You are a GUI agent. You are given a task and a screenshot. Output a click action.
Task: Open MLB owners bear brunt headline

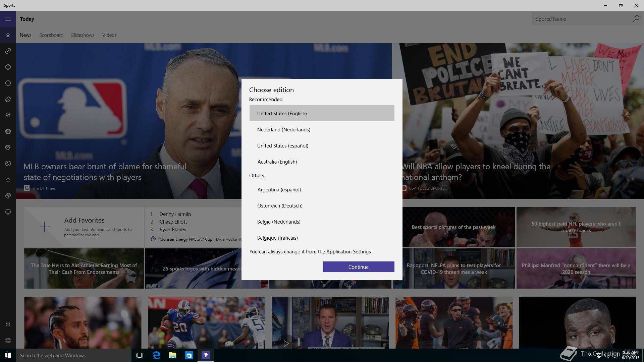point(105,172)
